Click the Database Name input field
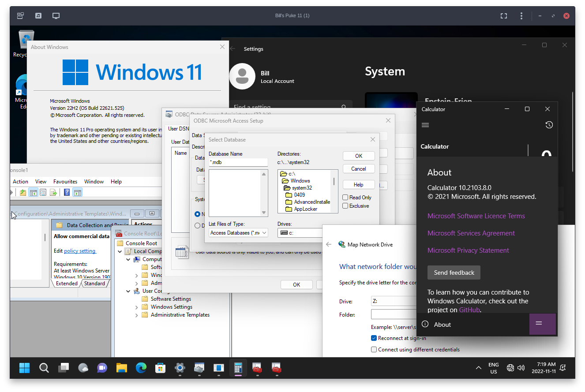This screenshot has width=585, height=392. (238, 162)
